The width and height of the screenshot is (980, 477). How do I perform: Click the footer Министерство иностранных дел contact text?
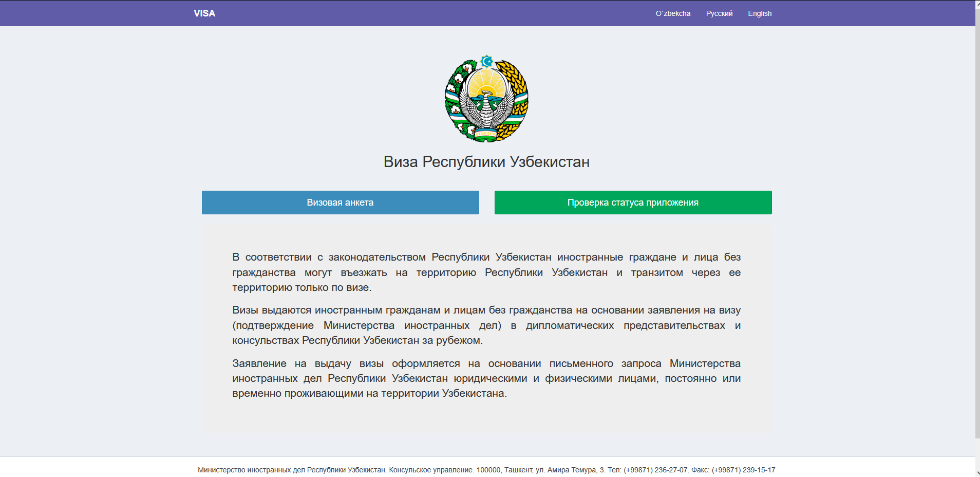[486, 470]
